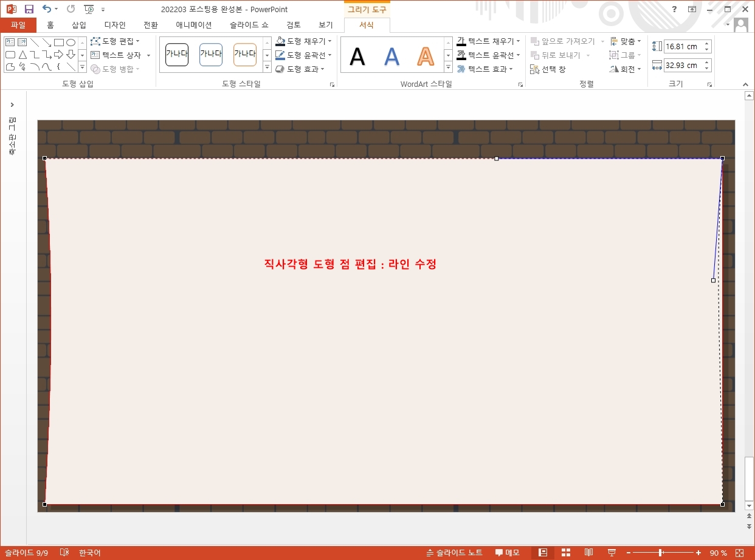755x560 pixels.
Task: Open the 회전 rotate dropdown
Action: pyautogui.click(x=626, y=69)
